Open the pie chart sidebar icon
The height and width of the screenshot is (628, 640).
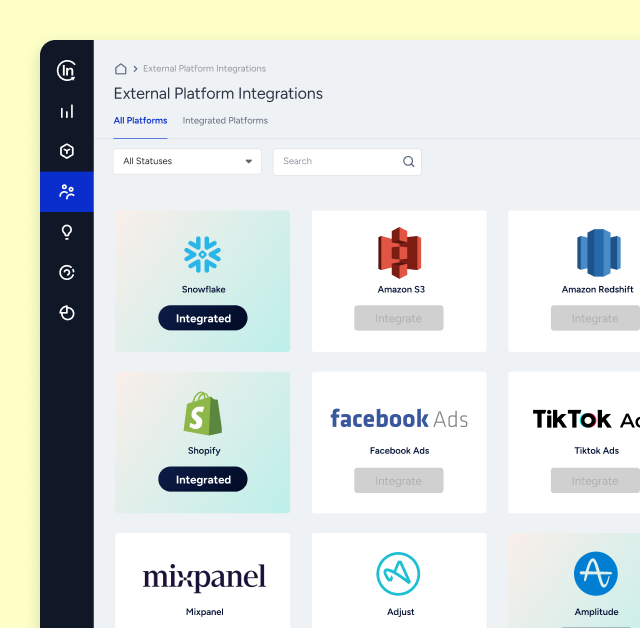pos(67,313)
